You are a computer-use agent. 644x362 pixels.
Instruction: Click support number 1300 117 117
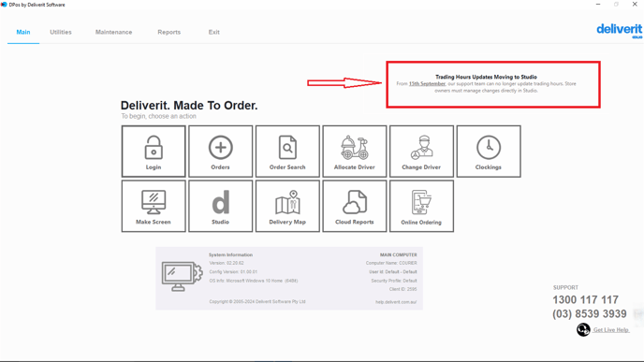tap(586, 299)
